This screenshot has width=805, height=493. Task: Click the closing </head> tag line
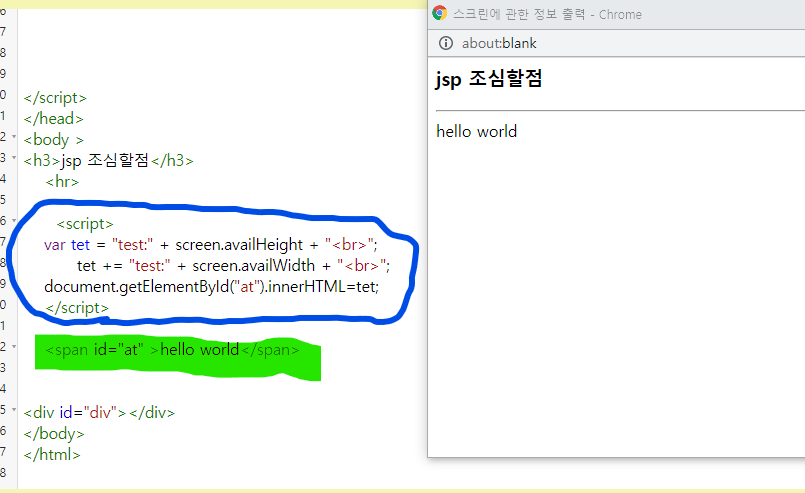53,119
